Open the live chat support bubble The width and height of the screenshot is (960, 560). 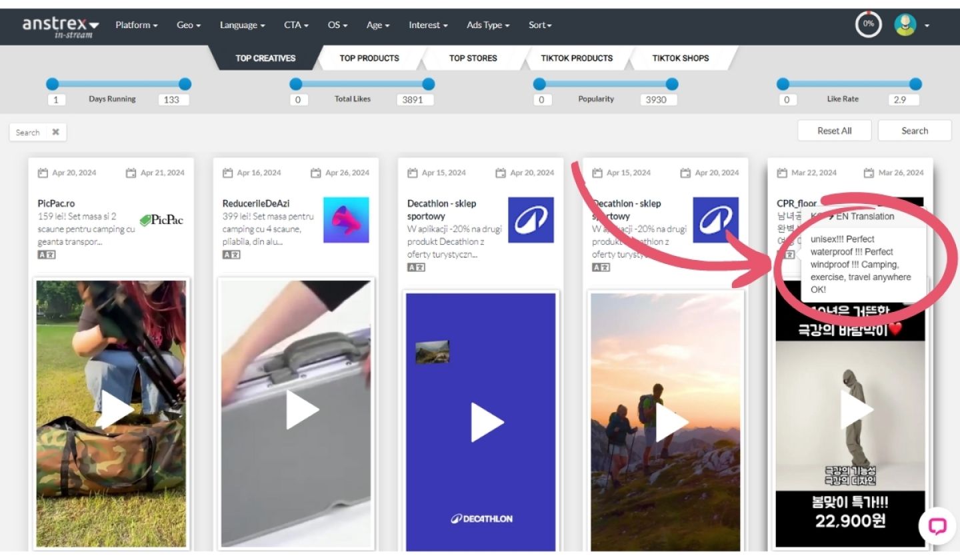[937, 527]
